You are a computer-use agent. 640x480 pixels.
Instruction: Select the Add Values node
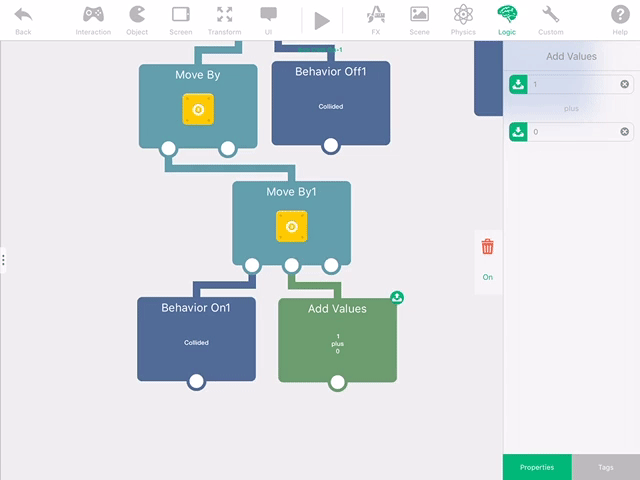[x=337, y=340]
